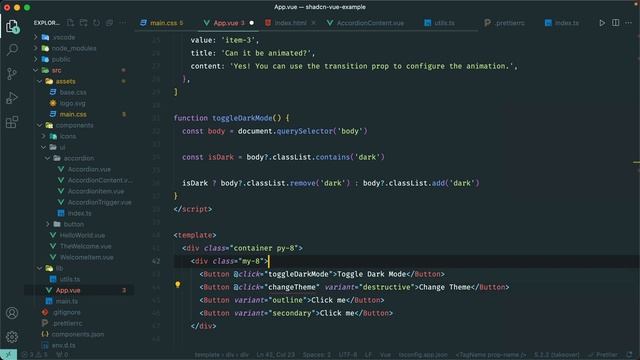Click the lightbulb quick-fix icon

tap(178, 284)
